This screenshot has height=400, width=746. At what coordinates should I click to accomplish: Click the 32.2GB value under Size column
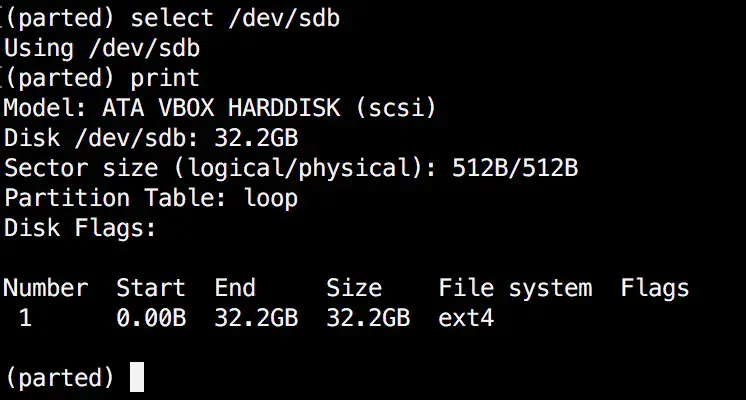pyautogui.click(x=368, y=318)
